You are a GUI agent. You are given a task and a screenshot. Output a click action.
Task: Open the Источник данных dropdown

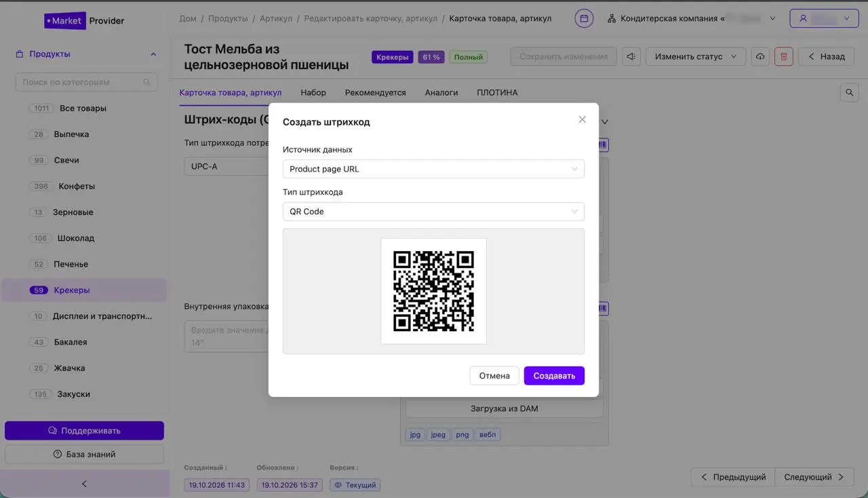(x=433, y=169)
